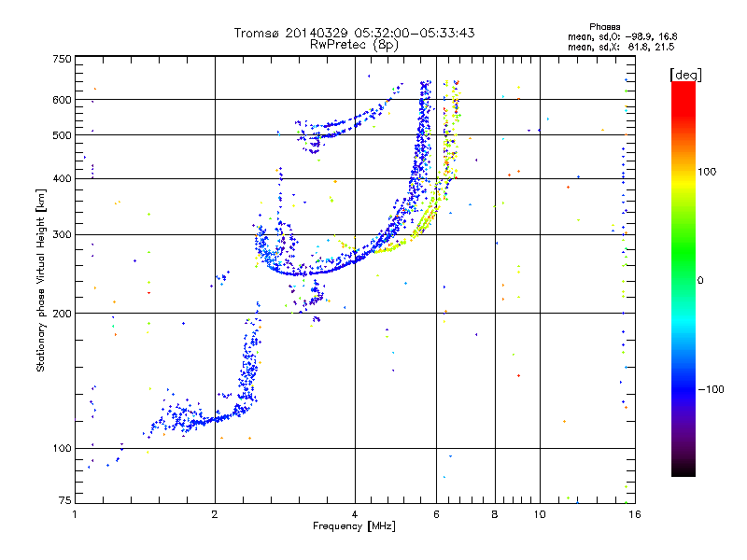
Task: Click the colorbar '0' tick label
Action: [x=700, y=280]
